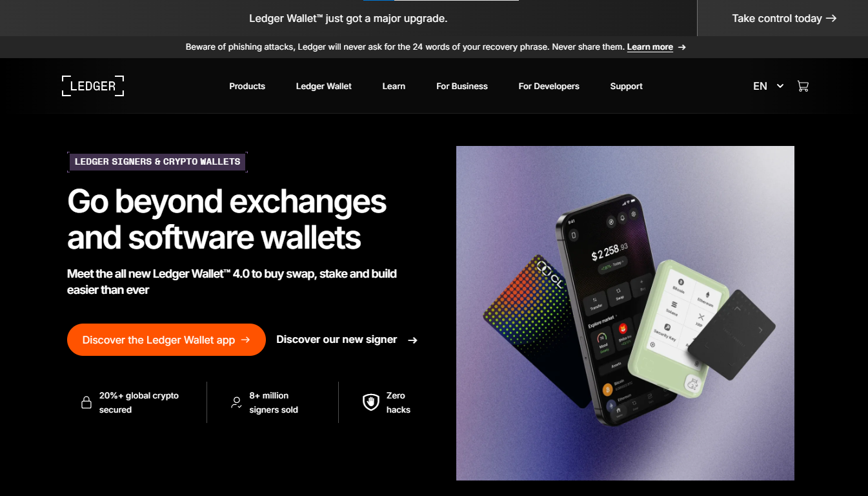Click the hero product image of devices

(x=625, y=313)
